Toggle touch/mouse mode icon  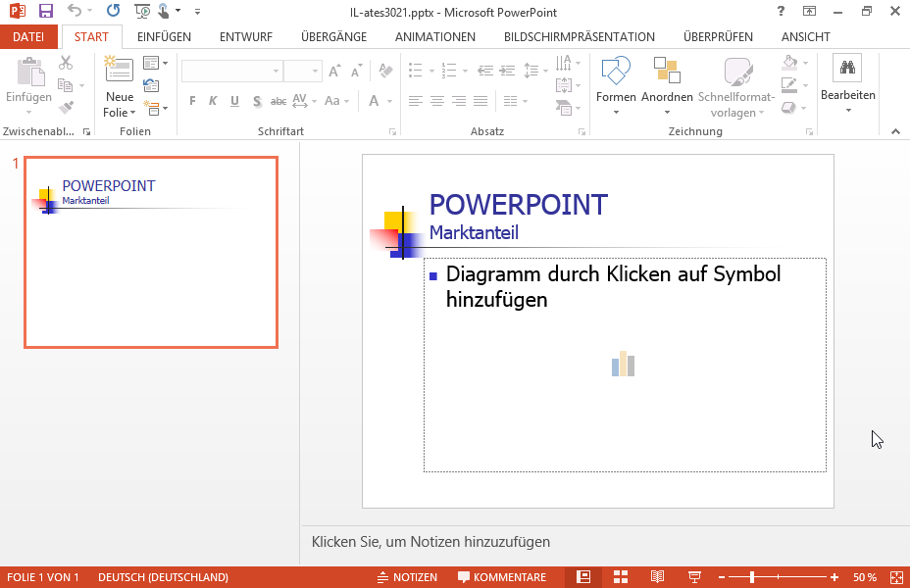tap(164, 11)
